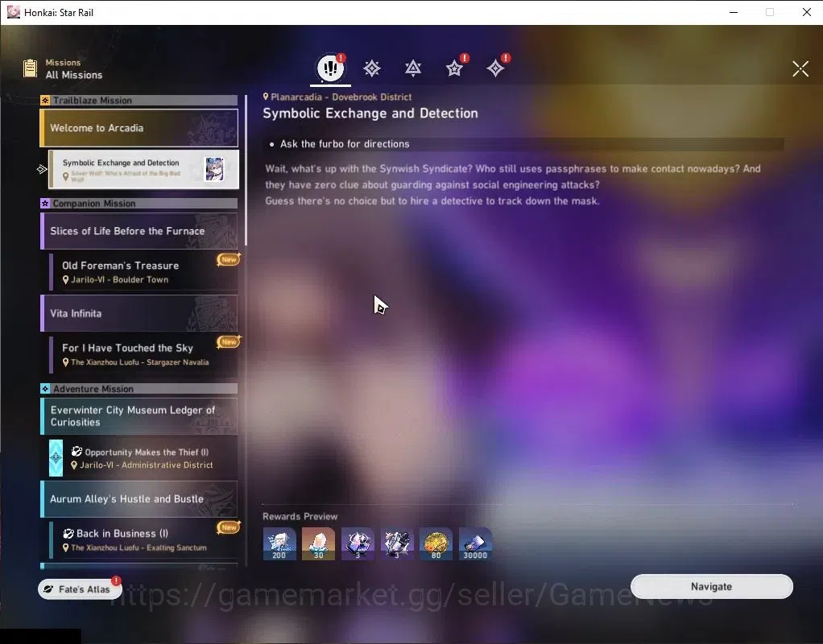The height and width of the screenshot is (644, 823).
Task: Collapse the Adventure Mission section header
Action: point(139,389)
